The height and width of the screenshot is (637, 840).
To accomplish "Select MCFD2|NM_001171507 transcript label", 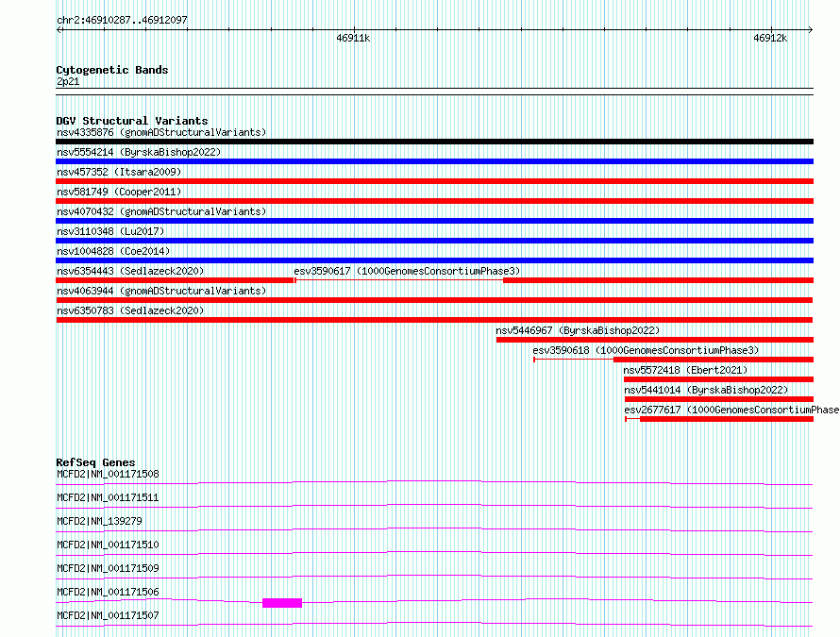I will tap(108, 615).
